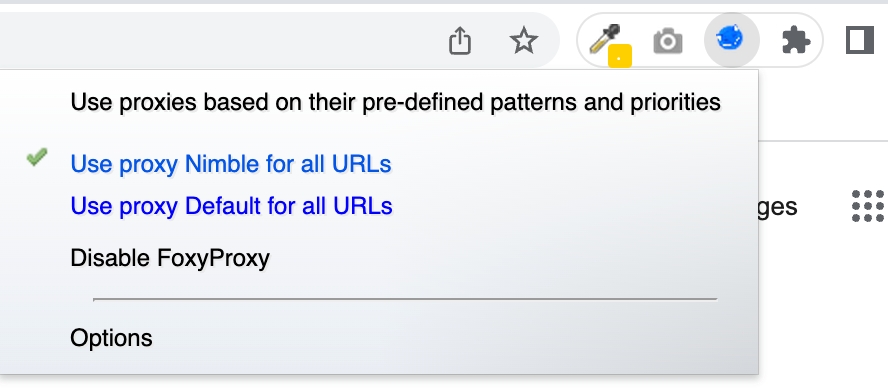This screenshot has width=888, height=388.
Task: Click the eyedropper color picker extension
Action: (x=605, y=39)
